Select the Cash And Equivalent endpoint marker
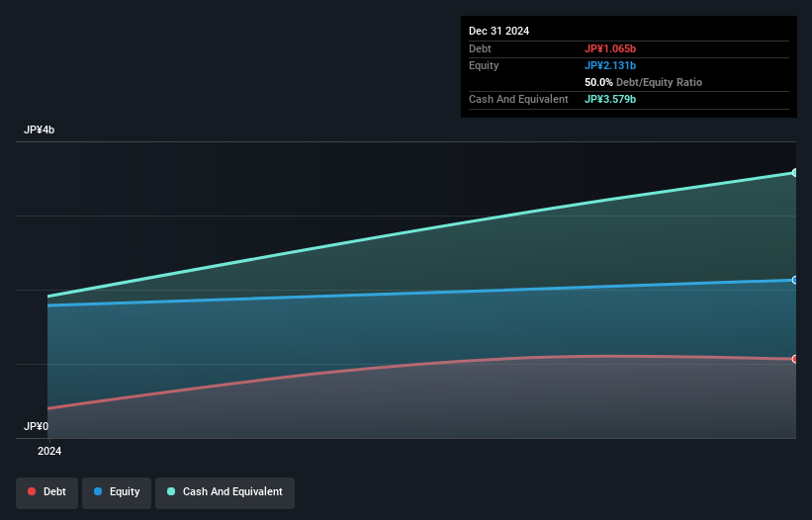 (794, 173)
